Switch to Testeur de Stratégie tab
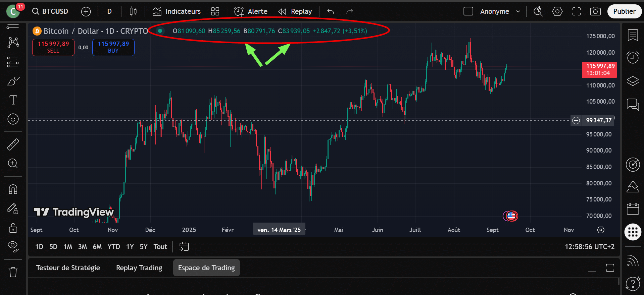Viewport: 644px width, 295px height. [68, 268]
